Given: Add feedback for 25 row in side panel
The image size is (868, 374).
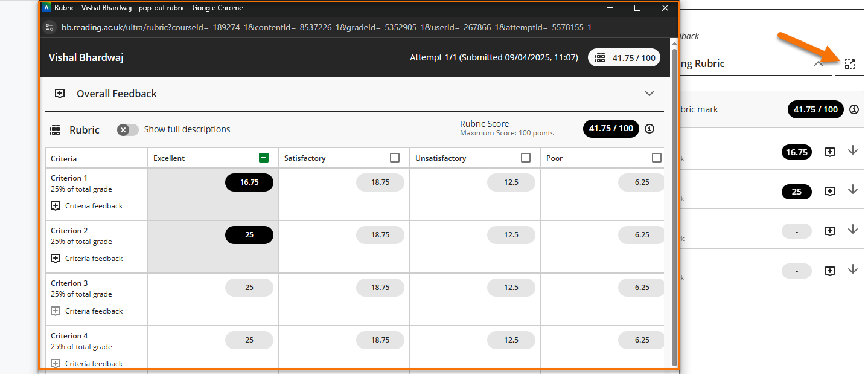Looking at the screenshot, I should point(830,192).
